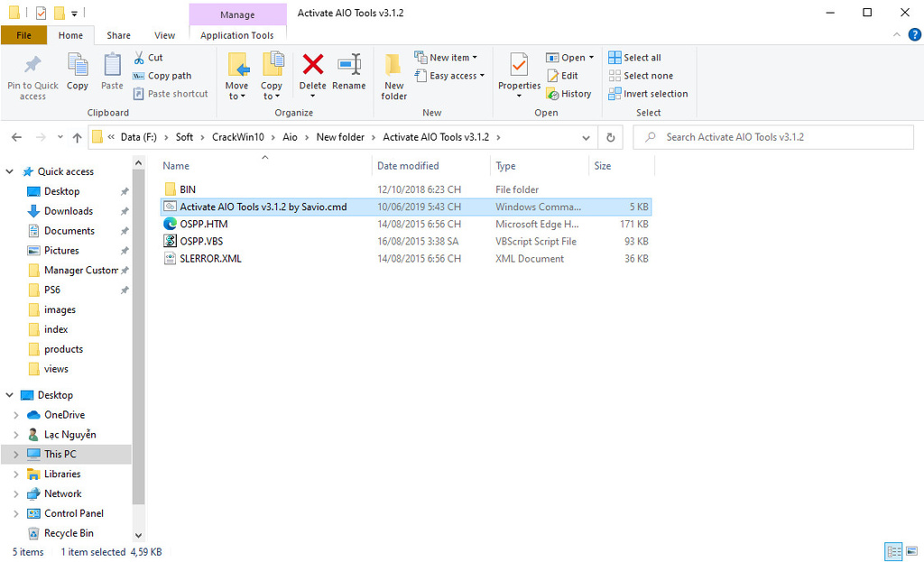This screenshot has height=562, width=924.
Task: Click the Cut scissors command
Action: [x=148, y=58]
